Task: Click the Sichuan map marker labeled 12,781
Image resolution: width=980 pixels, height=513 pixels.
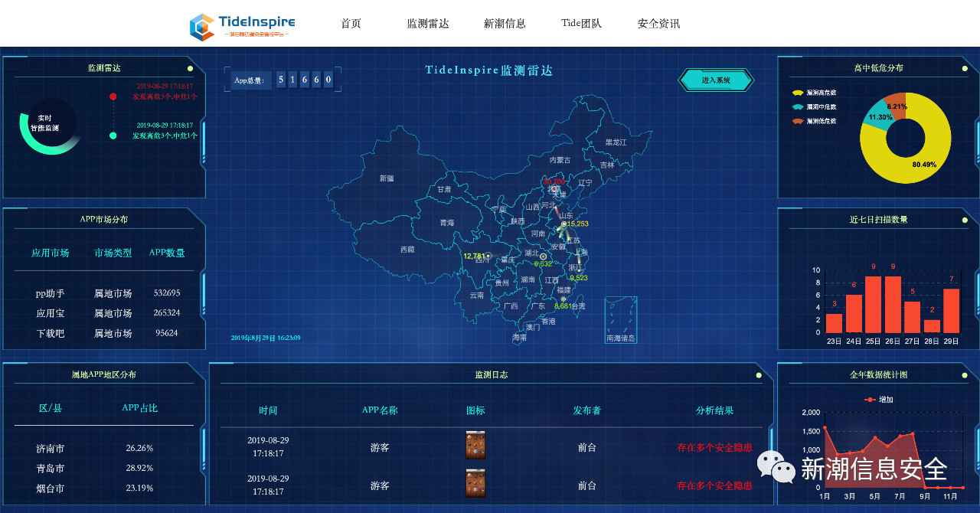Action: pos(488,256)
